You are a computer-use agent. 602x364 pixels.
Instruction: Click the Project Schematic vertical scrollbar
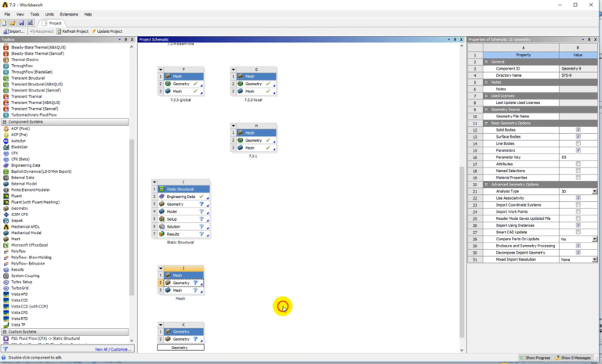click(x=462, y=252)
